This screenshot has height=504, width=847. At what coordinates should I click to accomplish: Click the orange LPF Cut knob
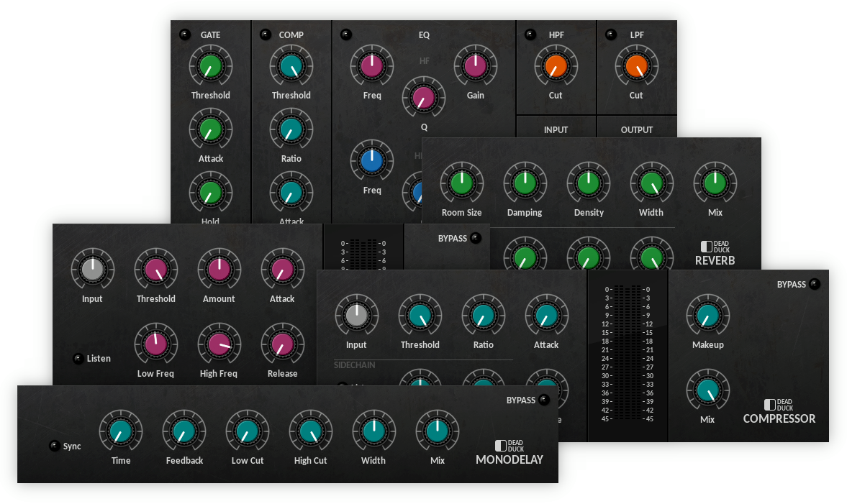636,66
